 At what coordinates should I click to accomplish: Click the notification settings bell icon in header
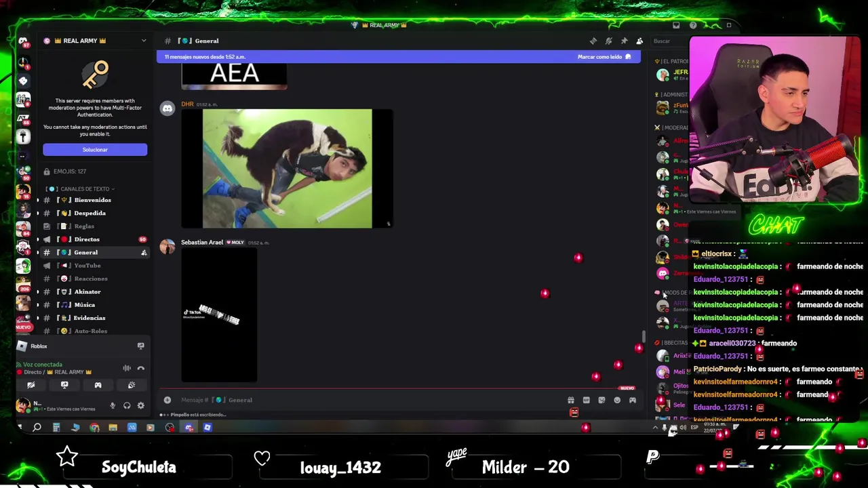pyautogui.click(x=609, y=41)
